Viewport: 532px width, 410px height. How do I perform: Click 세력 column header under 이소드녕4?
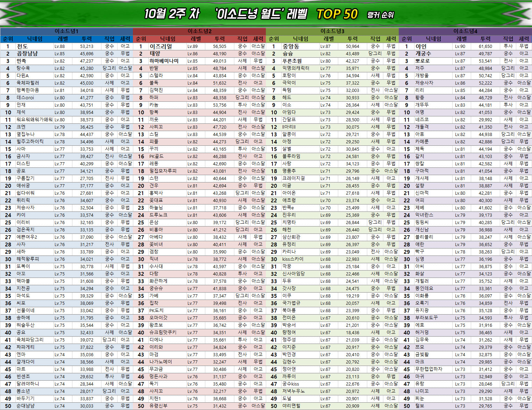pyautogui.click(x=524, y=39)
